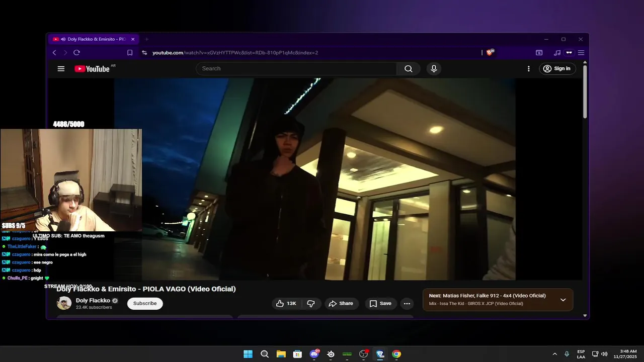Open the private glasses profile icon
Screen dimensions: 644x362
569,53
